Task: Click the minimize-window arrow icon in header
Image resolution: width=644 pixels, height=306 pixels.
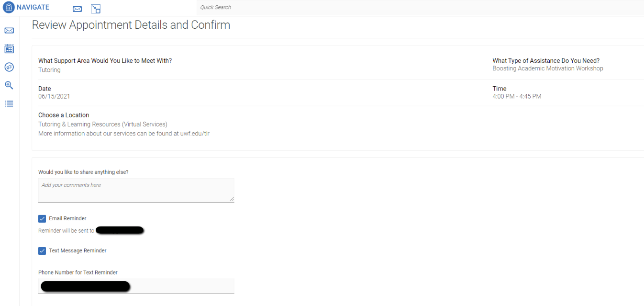Action: tap(96, 9)
